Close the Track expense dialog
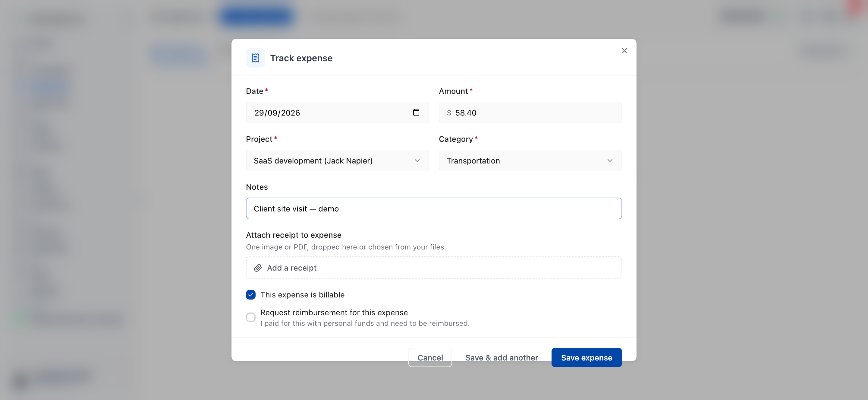 (x=624, y=51)
